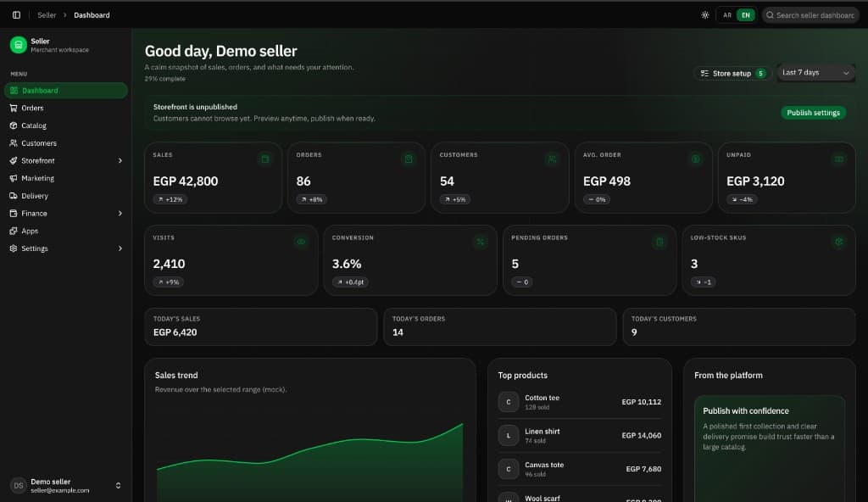868x502 pixels.
Task: Click the Sales trend chart area
Action: (310, 462)
